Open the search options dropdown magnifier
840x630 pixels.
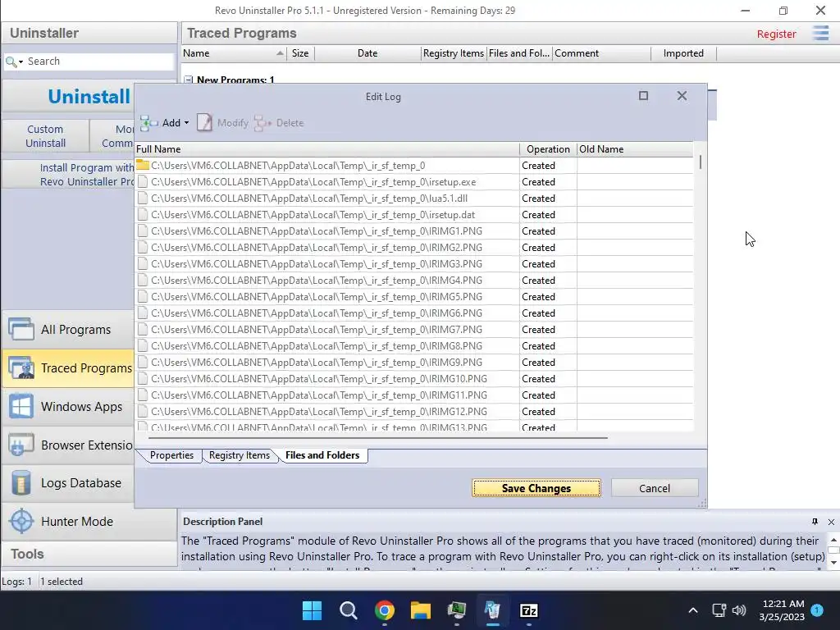14,62
